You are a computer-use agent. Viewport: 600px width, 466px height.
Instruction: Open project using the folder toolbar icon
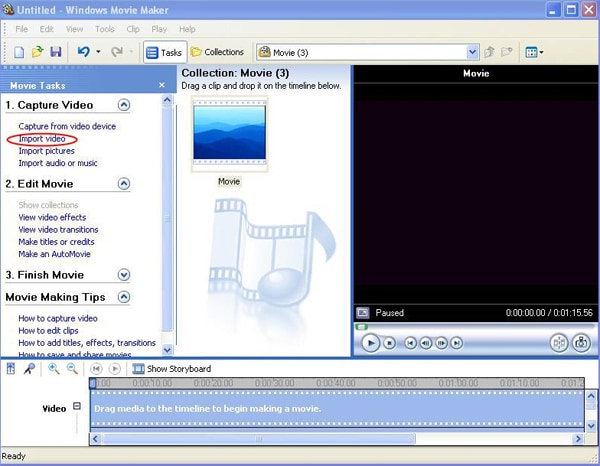[38, 52]
